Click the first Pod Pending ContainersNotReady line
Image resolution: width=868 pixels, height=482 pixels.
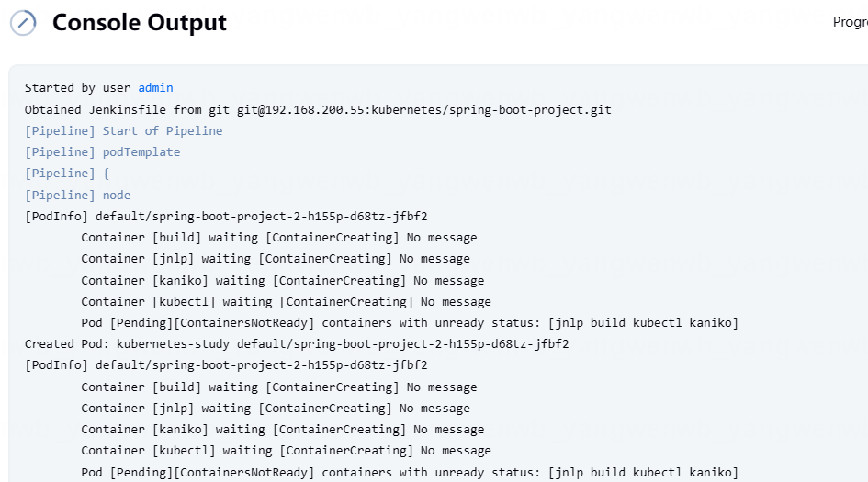click(x=410, y=322)
